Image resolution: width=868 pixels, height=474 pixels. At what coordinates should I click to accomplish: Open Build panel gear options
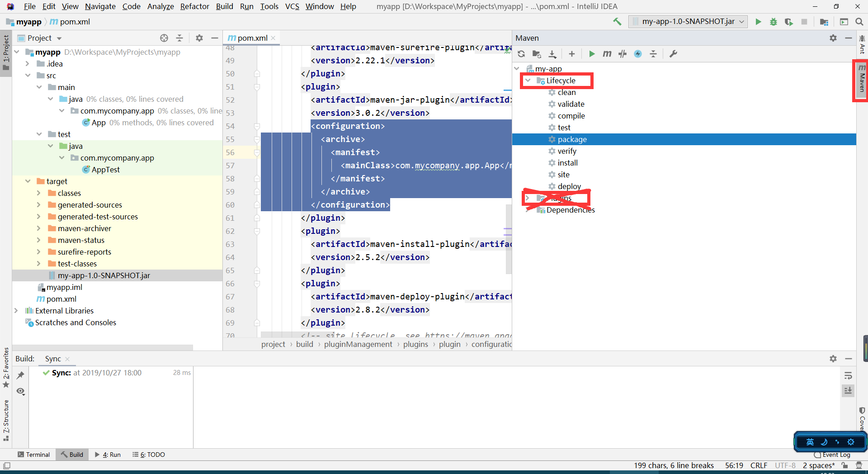(x=833, y=359)
